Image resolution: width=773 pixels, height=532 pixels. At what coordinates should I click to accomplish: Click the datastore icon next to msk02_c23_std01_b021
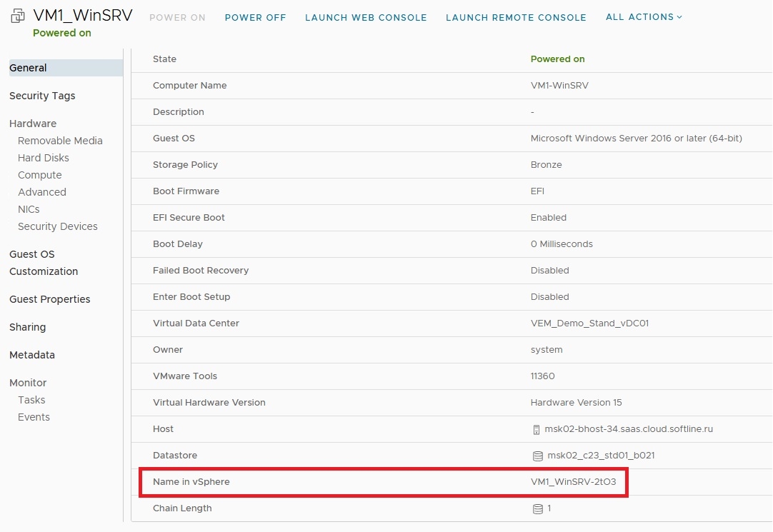click(538, 456)
